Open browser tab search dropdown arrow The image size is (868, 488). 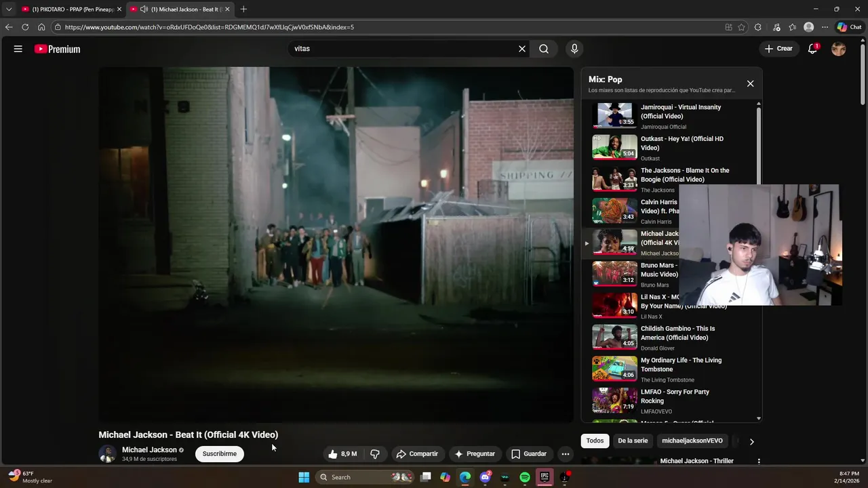tap(9, 9)
